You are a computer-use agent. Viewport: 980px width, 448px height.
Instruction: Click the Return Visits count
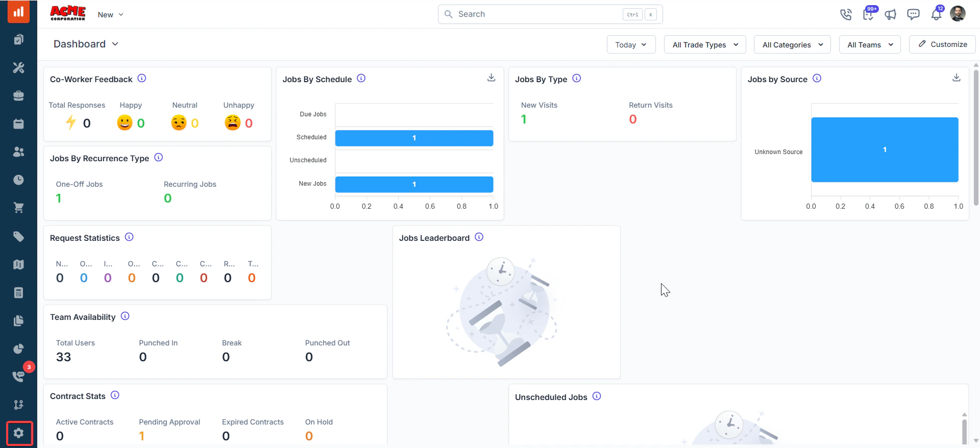(x=633, y=119)
